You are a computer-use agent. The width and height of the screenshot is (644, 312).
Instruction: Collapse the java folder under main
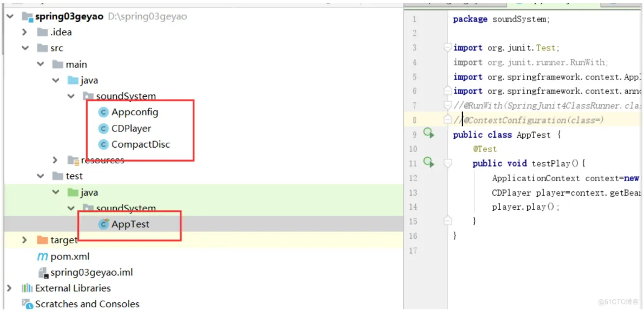click(x=56, y=80)
